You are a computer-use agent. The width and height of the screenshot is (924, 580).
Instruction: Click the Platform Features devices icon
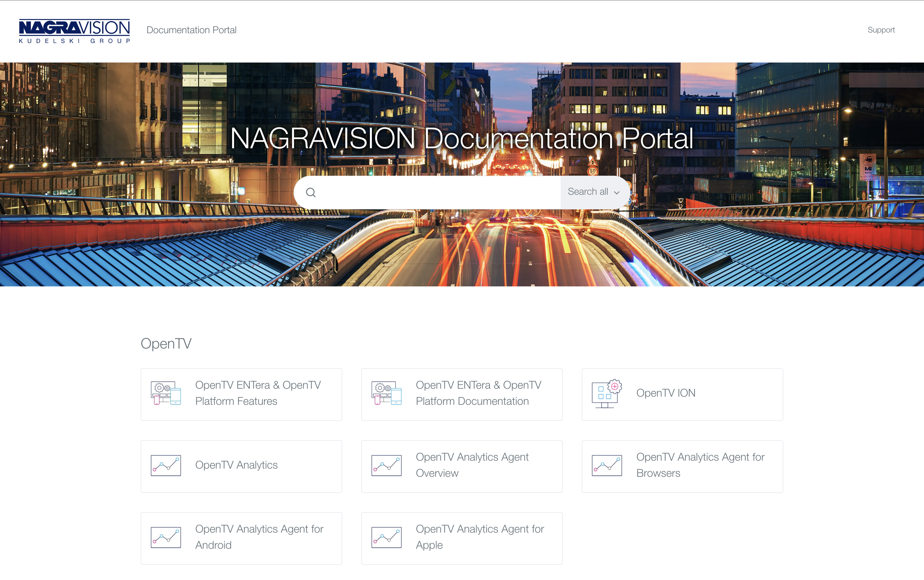(166, 393)
